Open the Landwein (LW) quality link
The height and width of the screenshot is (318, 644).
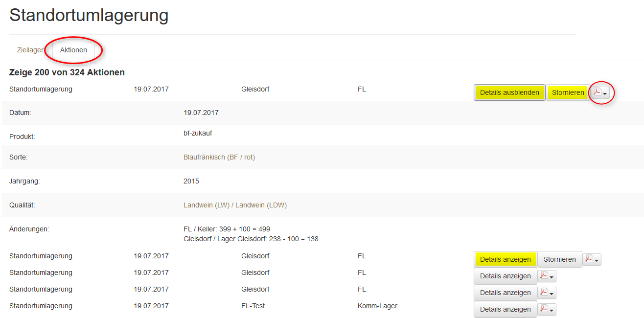click(206, 205)
